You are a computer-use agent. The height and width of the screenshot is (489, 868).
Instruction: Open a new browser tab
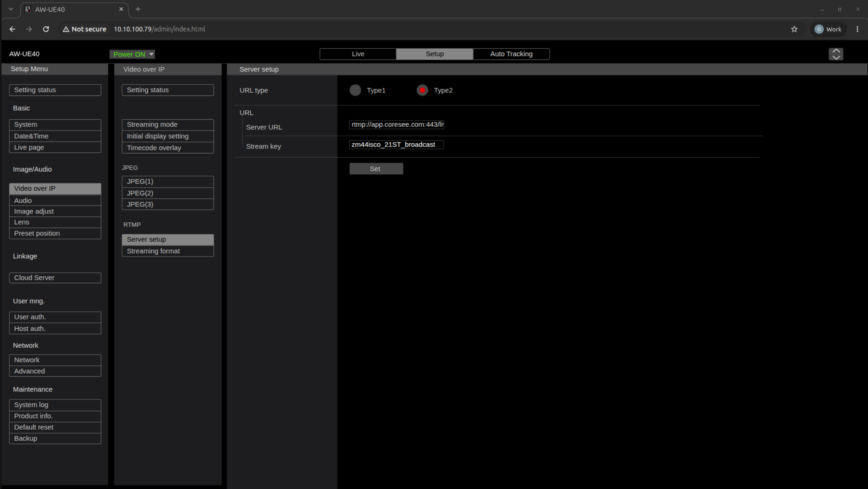pos(138,9)
